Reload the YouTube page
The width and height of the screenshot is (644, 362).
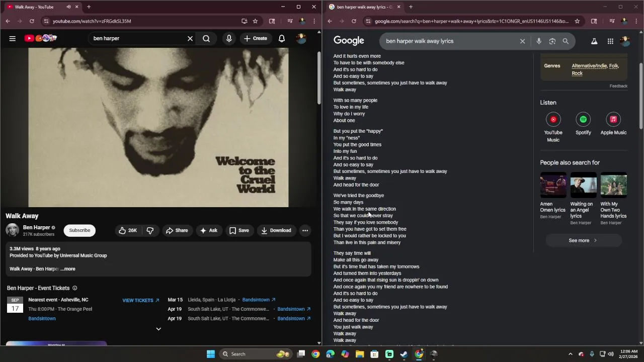(x=32, y=21)
